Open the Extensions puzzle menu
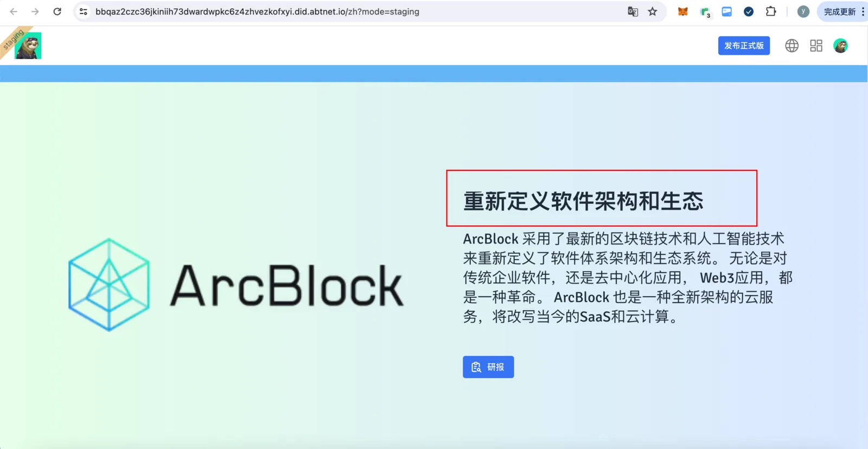The width and height of the screenshot is (868, 449). click(x=771, y=11)
